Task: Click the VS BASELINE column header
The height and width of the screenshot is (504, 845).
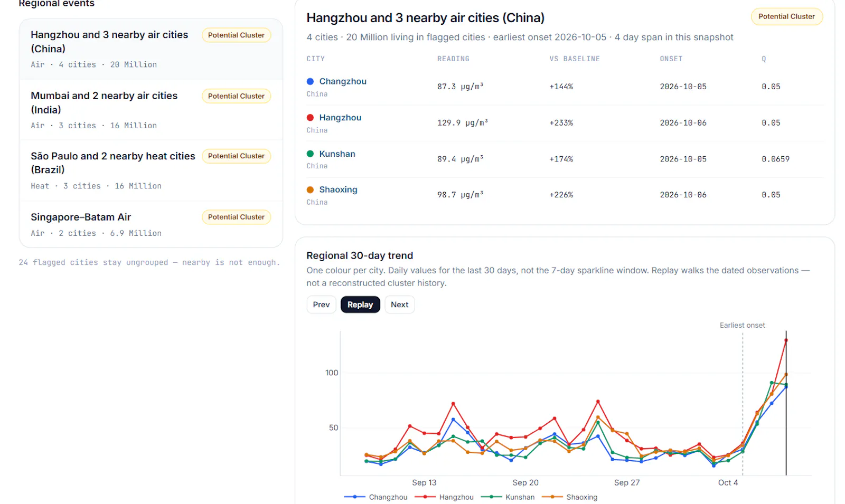Action: point(575,59)
